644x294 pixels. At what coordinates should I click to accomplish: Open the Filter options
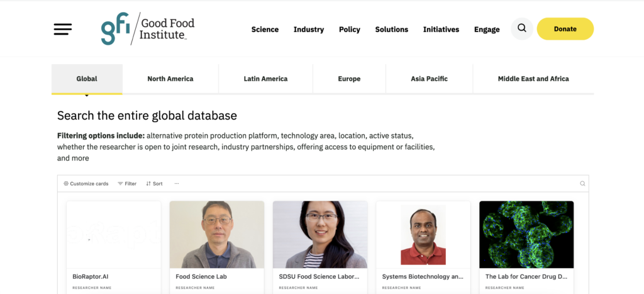coord(127,184)
